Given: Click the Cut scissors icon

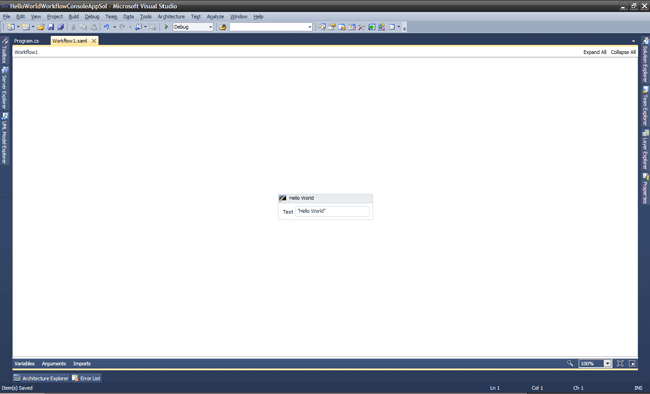Looking at the screenshot, I should [x=73, y=27].
